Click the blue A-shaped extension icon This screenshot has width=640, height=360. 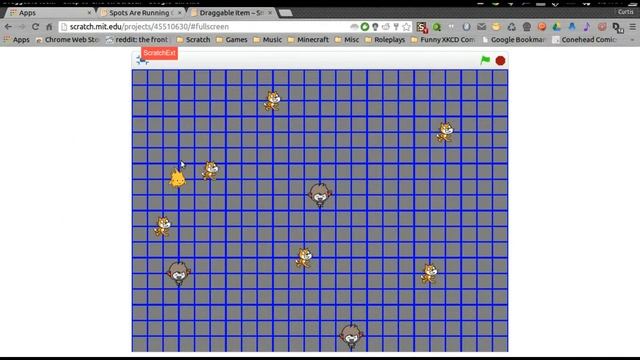[572, 27]
